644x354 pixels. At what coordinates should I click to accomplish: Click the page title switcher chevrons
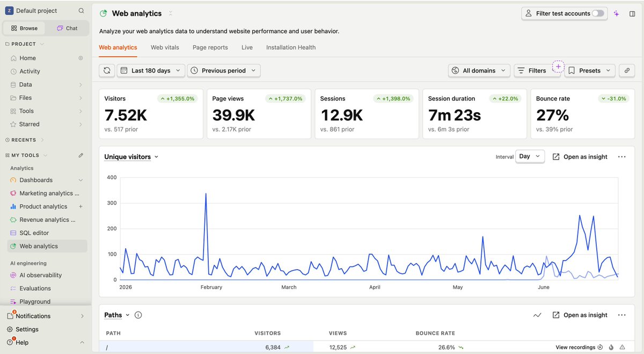(171, 13)
